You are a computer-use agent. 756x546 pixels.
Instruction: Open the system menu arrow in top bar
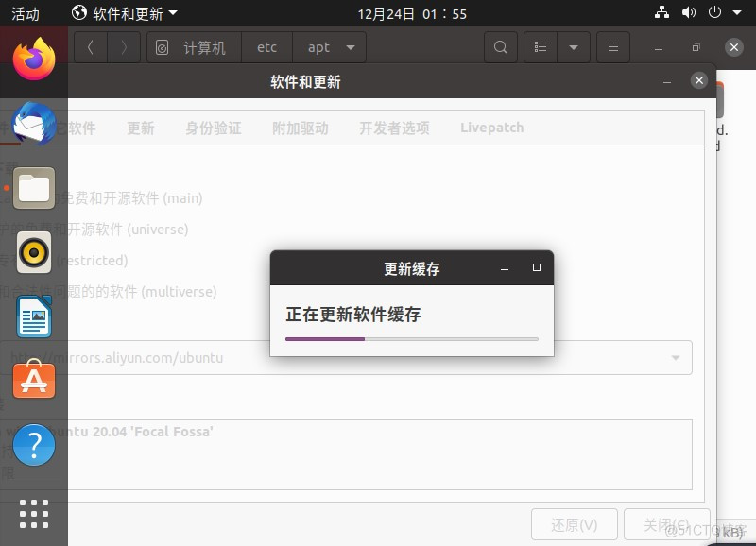click(x=737, y=12)
